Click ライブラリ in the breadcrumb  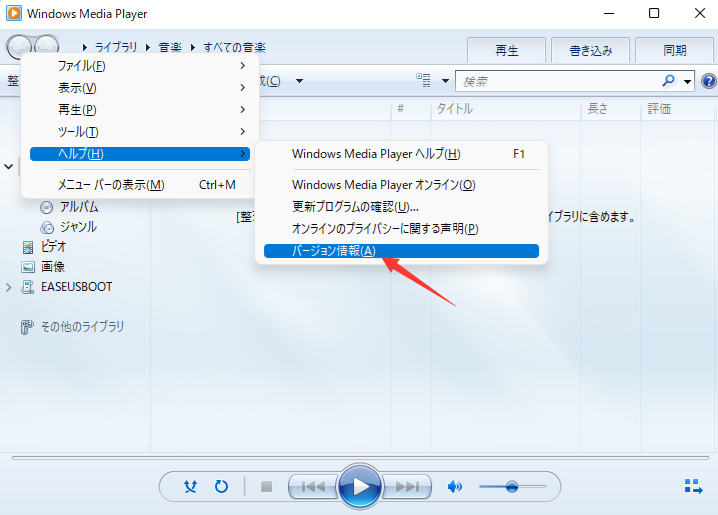(116, 47)
